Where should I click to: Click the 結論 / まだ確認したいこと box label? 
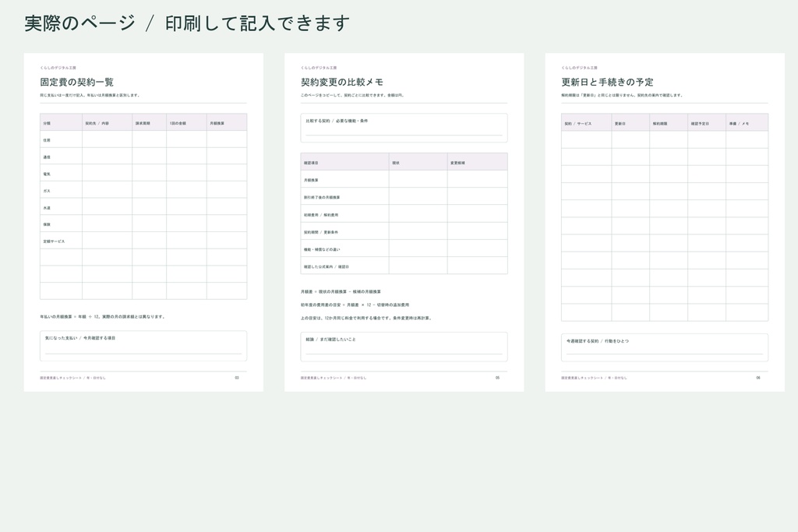point(330,340)
